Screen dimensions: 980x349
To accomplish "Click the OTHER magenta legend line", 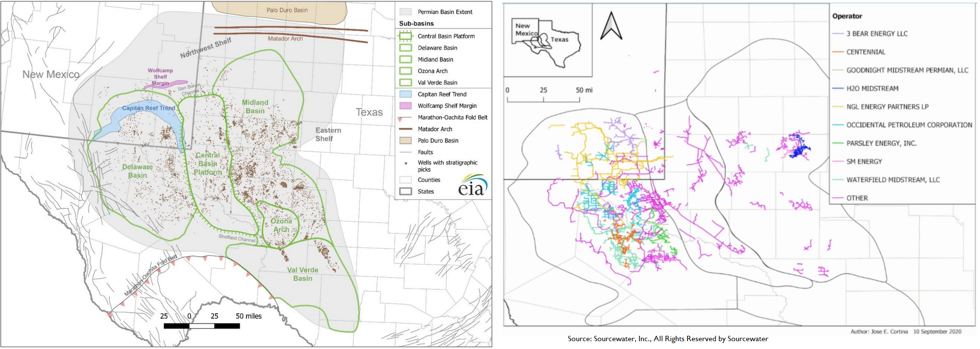I will (837, 198).
